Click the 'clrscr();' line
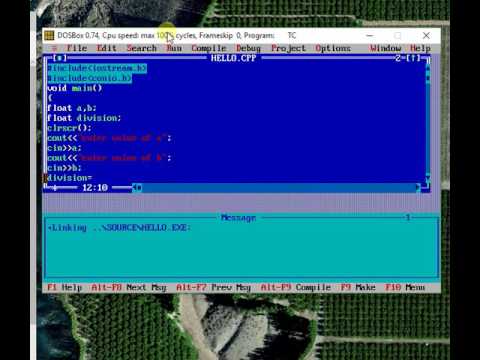The height and width of the screenshot is (360, 480). [x=69, y=128]
